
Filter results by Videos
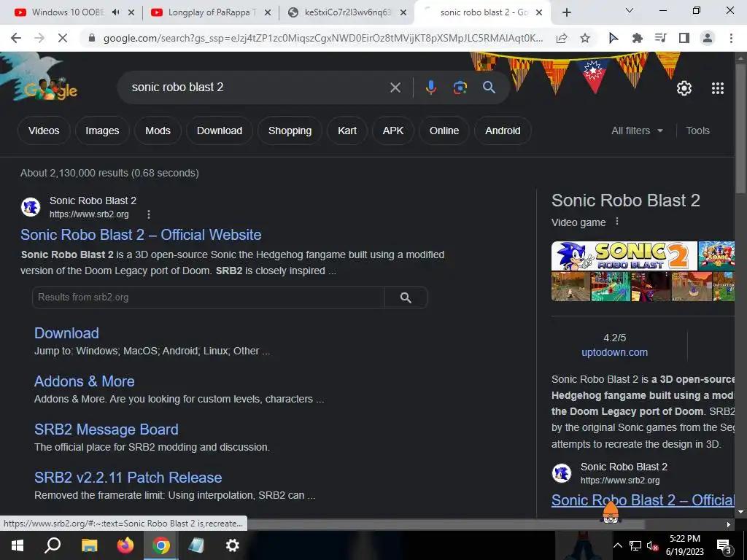click(x=44, y=131)
